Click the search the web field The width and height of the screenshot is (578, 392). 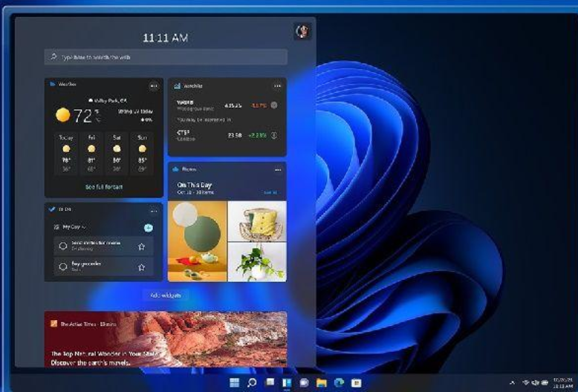pos(165,57)
